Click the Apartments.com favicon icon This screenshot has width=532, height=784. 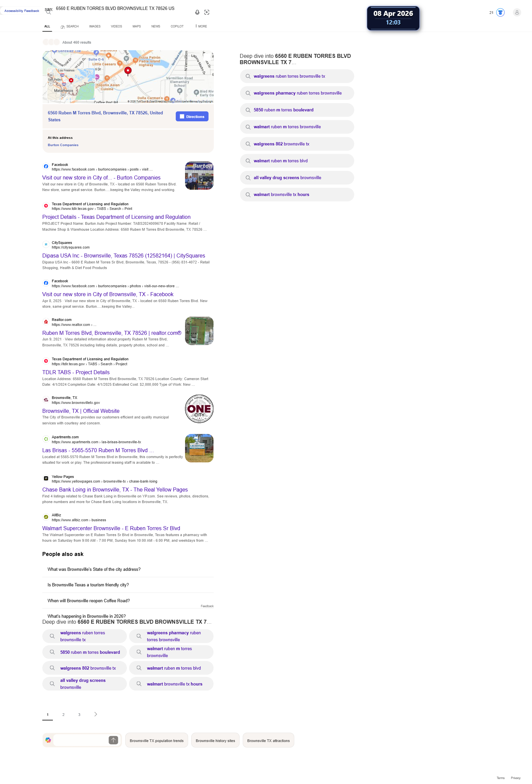point(46,439)
